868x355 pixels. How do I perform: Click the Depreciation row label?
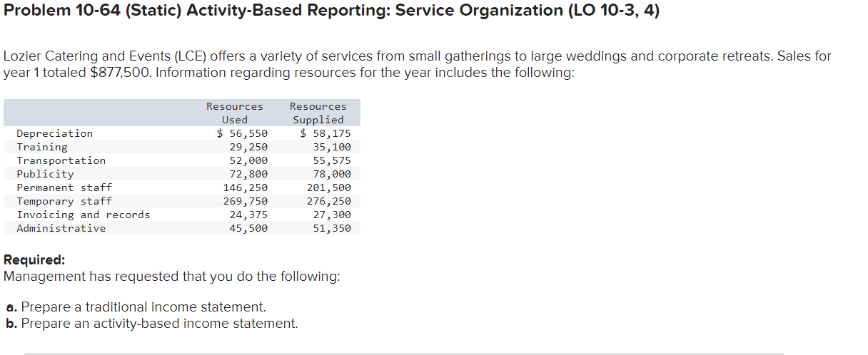point(55,133)
